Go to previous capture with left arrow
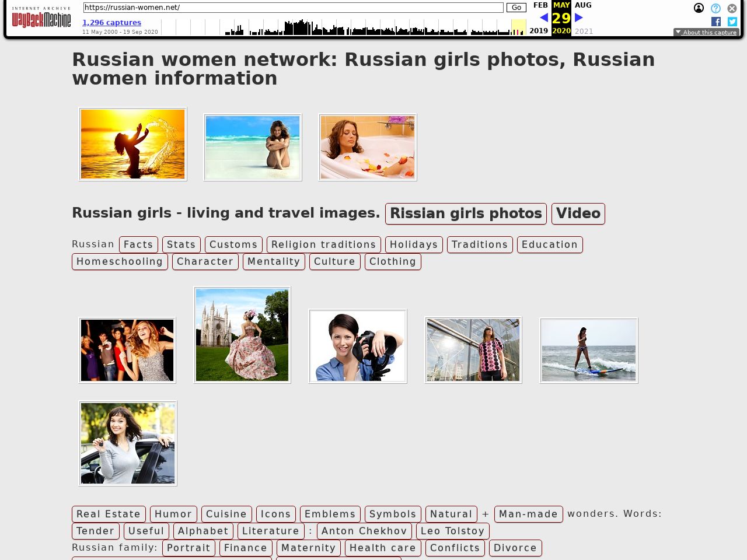 tap(544, 17)
